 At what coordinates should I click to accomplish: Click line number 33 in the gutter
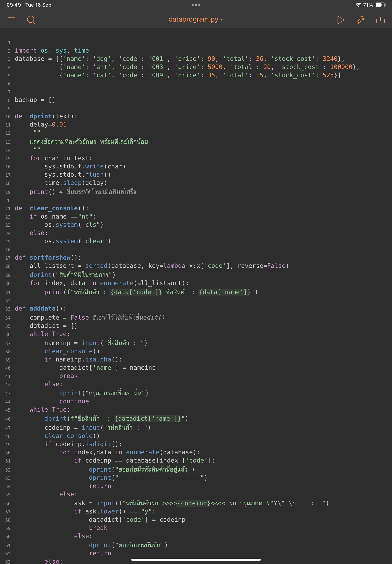pos(8,309)
